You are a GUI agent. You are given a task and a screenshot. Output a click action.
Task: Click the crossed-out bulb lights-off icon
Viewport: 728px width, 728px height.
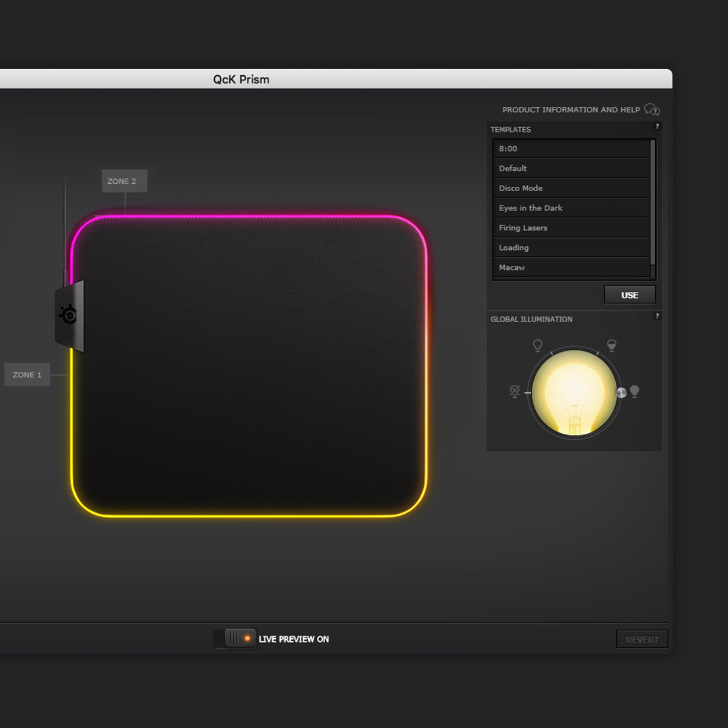pos(514,392)
